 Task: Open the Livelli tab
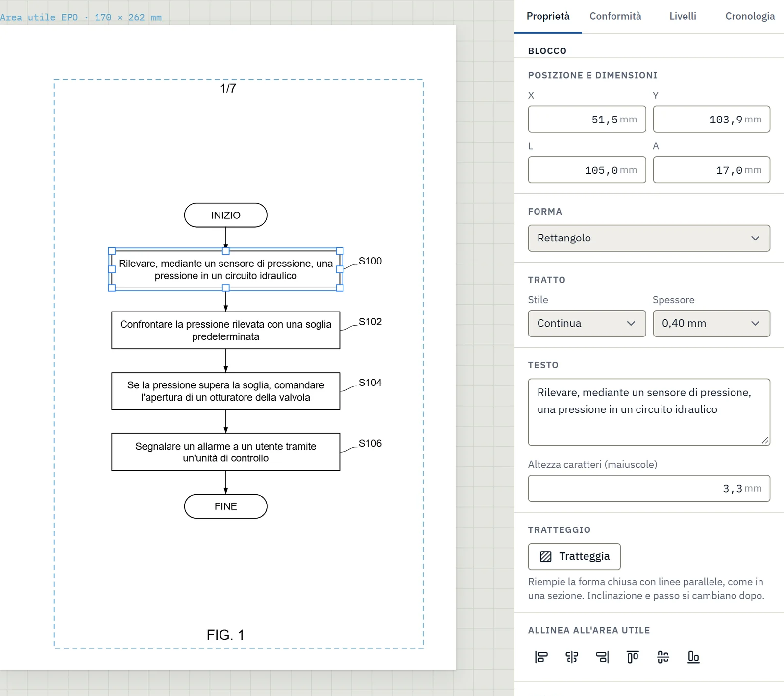(x=683, y=16)
